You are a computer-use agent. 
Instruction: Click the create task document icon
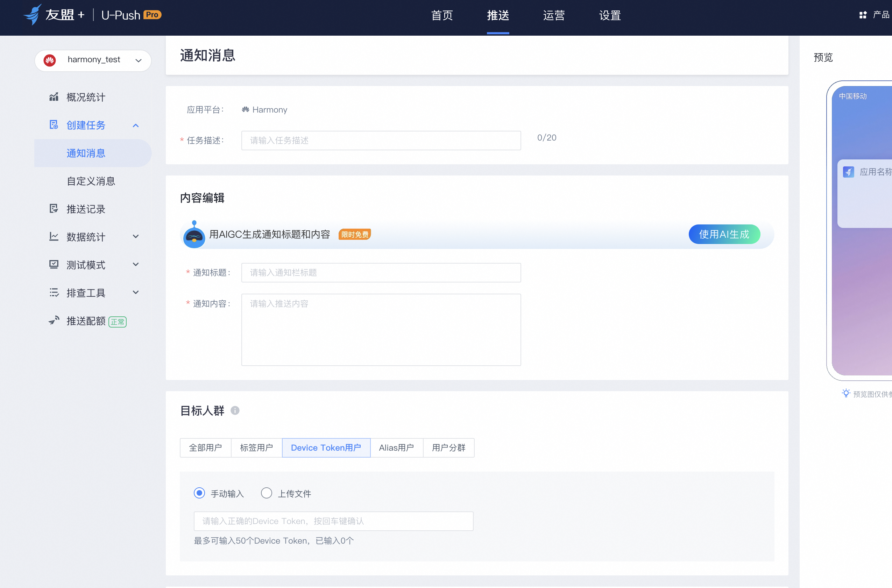tap(54, 125)
